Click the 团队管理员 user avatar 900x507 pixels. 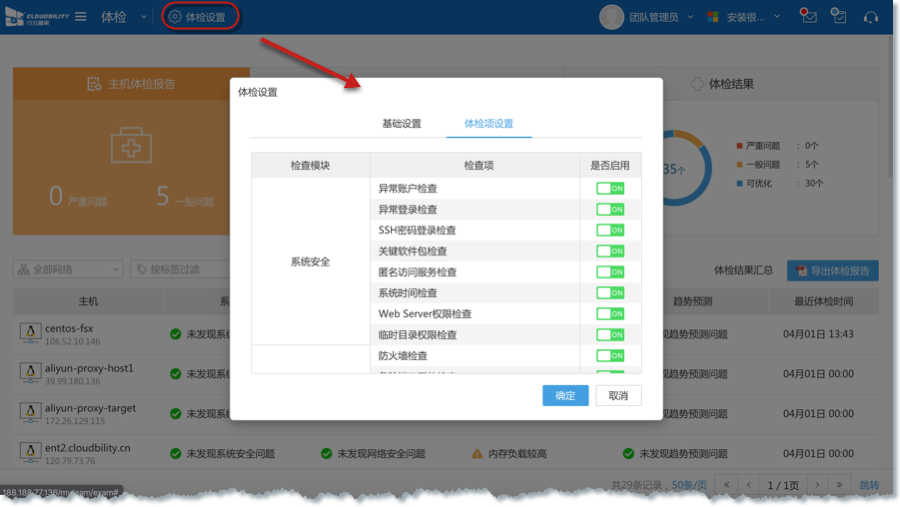[611, 17]
